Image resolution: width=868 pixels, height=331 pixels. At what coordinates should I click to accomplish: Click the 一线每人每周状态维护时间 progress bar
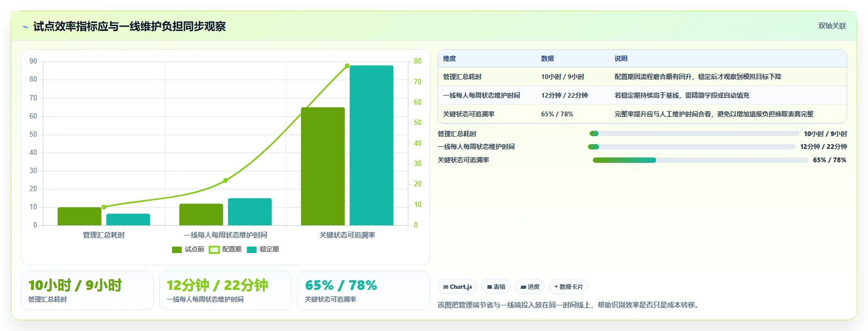click(x=692, y=147)
